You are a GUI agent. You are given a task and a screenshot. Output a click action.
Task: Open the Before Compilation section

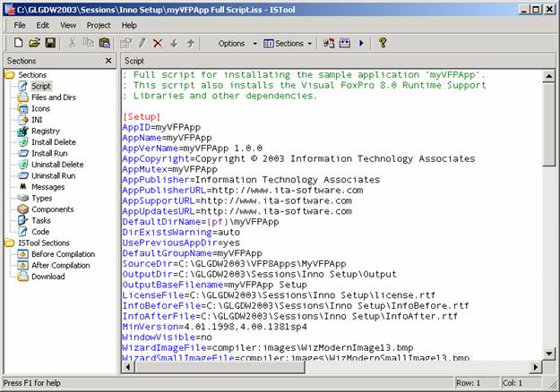pos(64,254)
